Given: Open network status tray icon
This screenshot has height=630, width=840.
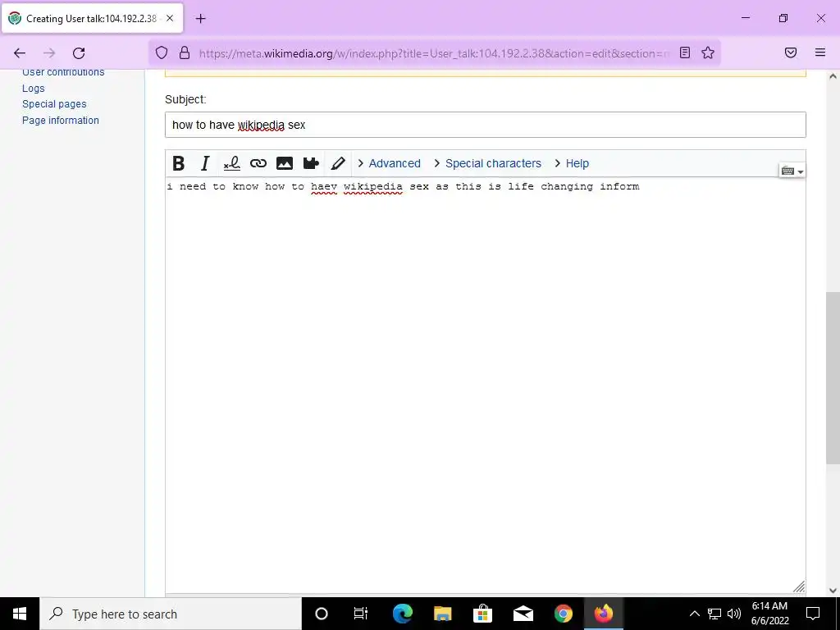Looking at the screenshot, I should click(x=714, y=614).
